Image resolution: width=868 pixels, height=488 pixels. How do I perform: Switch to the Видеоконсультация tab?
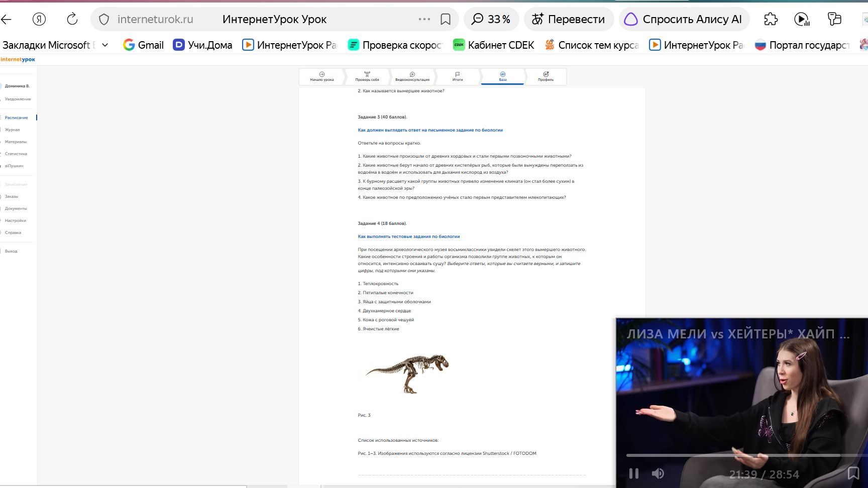(x=412, y=77)
